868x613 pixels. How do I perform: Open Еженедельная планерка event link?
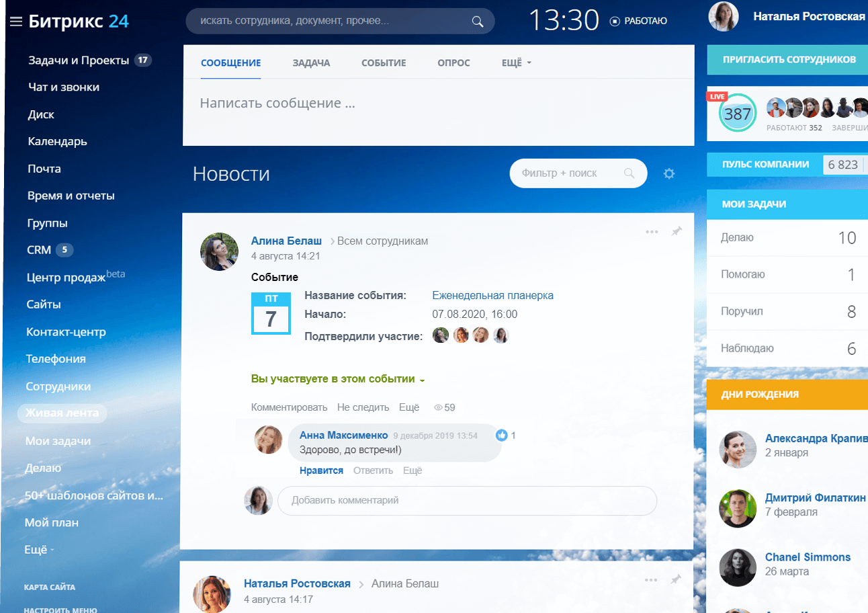tap(492, 296)
